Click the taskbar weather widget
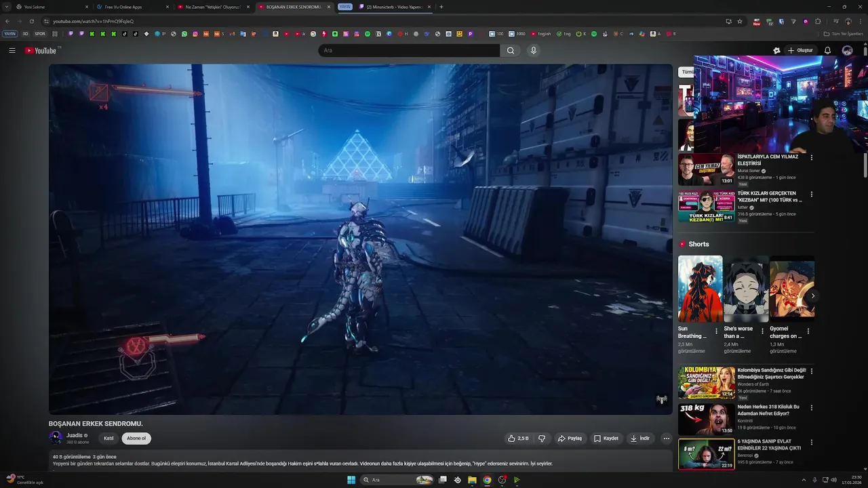The image size is (868, 488). [24, 479]
